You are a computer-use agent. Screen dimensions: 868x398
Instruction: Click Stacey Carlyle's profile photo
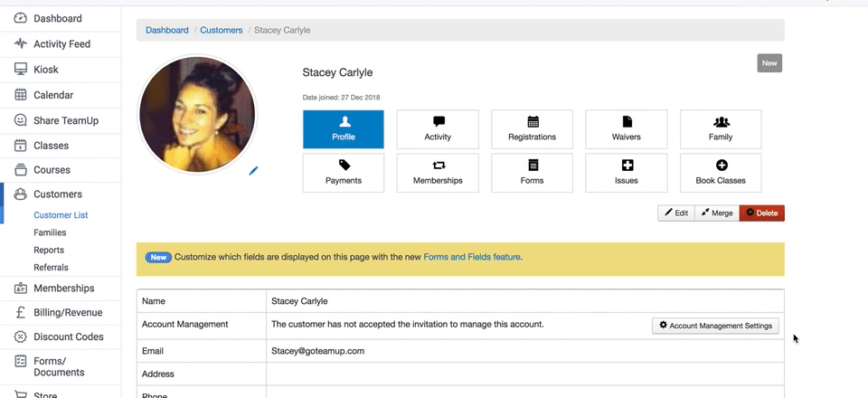point(196,117)
